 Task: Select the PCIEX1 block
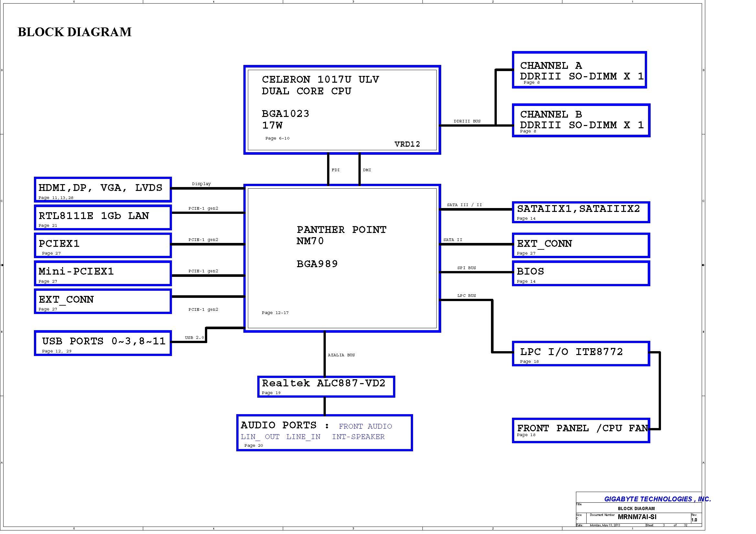point(103,246)
